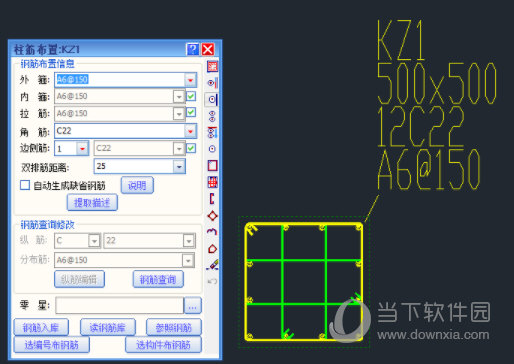
Task: Click the KZ1 label text in the drawing
Action: (x=402, y=40)
